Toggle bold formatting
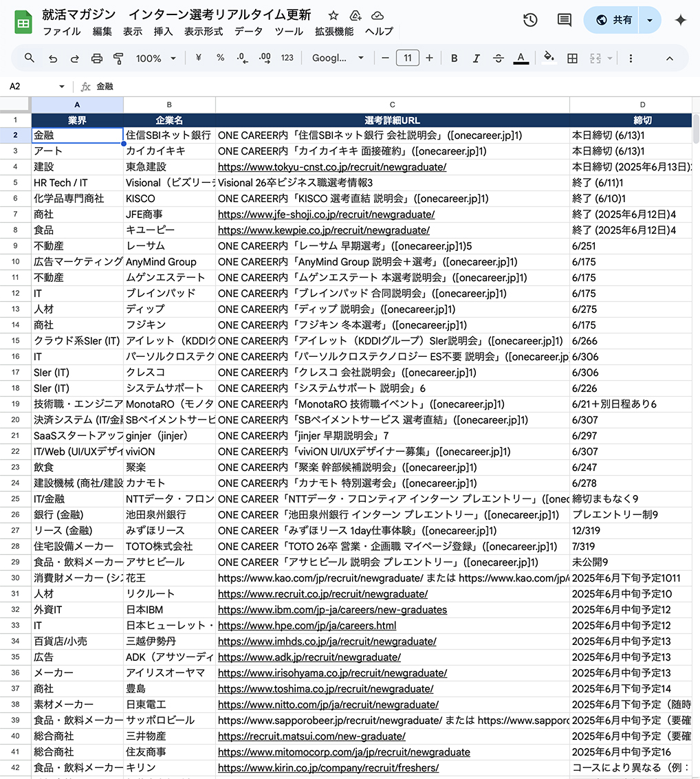 (454, 58)
